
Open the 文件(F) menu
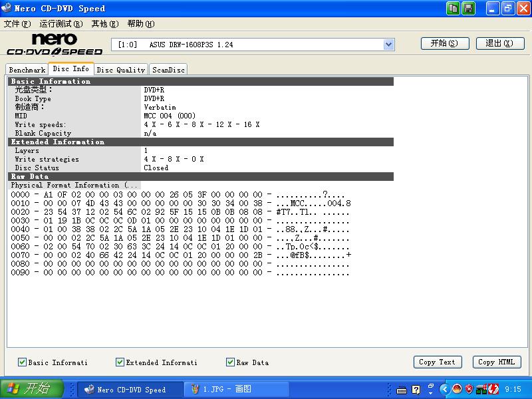pos(17,24)
